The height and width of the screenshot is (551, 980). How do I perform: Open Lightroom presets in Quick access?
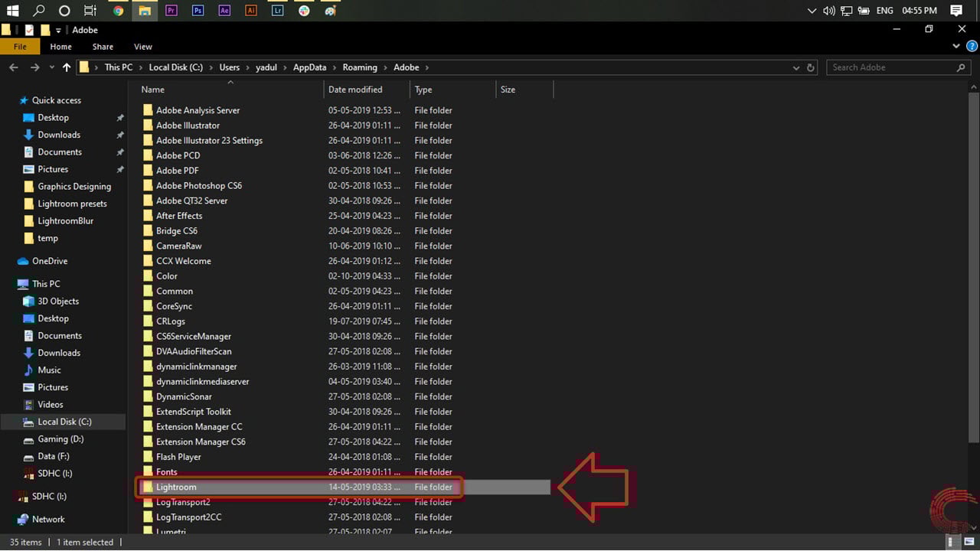(72, 204)
